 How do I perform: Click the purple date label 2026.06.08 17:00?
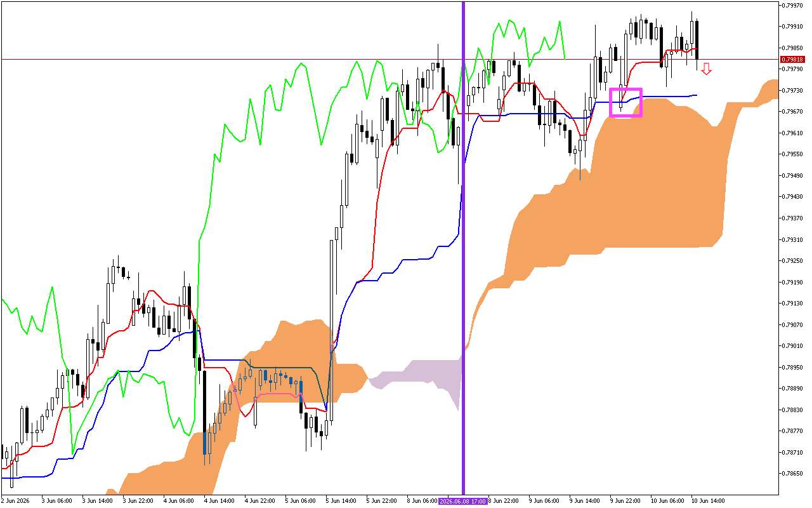[462, 501]
